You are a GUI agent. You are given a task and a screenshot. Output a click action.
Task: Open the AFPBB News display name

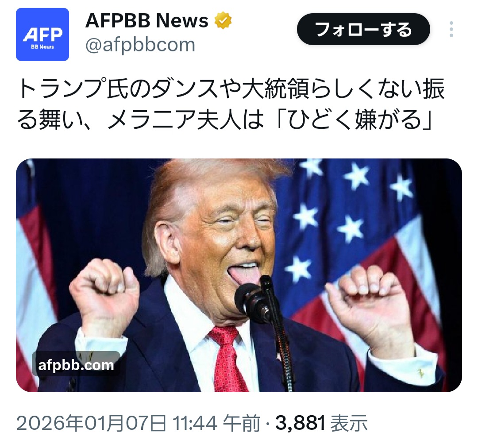pos(147,20)
